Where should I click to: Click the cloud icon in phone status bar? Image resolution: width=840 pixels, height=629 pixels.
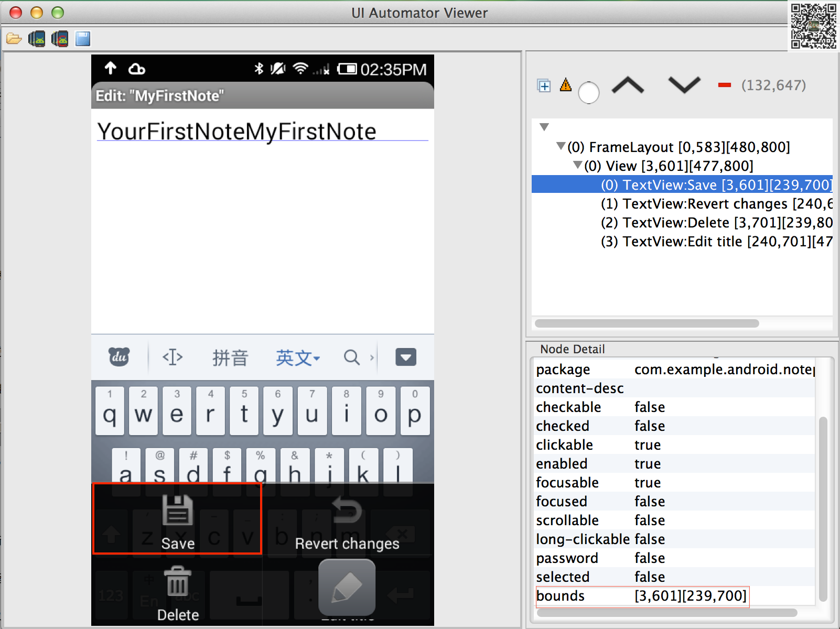coord(137,69)
